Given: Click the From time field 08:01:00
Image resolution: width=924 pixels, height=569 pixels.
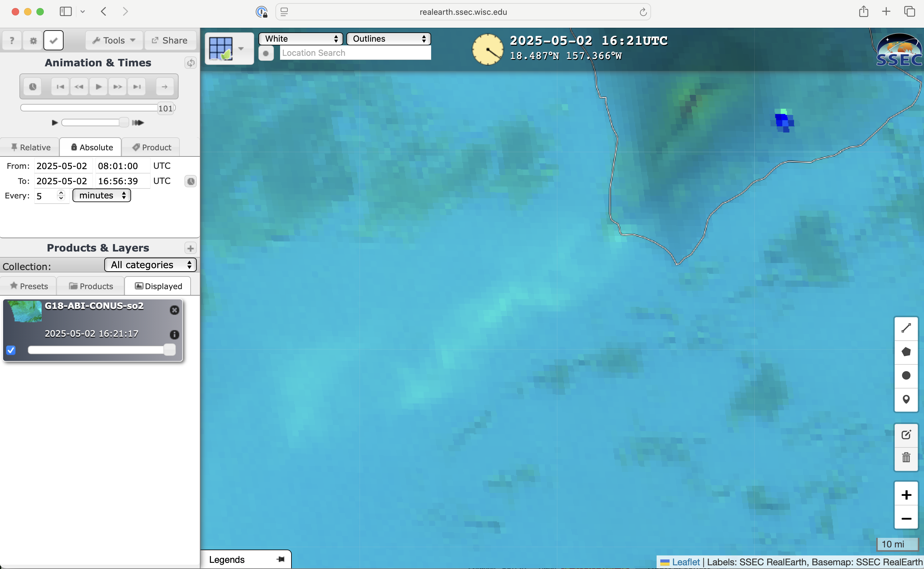Looking at the screenshot, I should click(x=123, y=166).
